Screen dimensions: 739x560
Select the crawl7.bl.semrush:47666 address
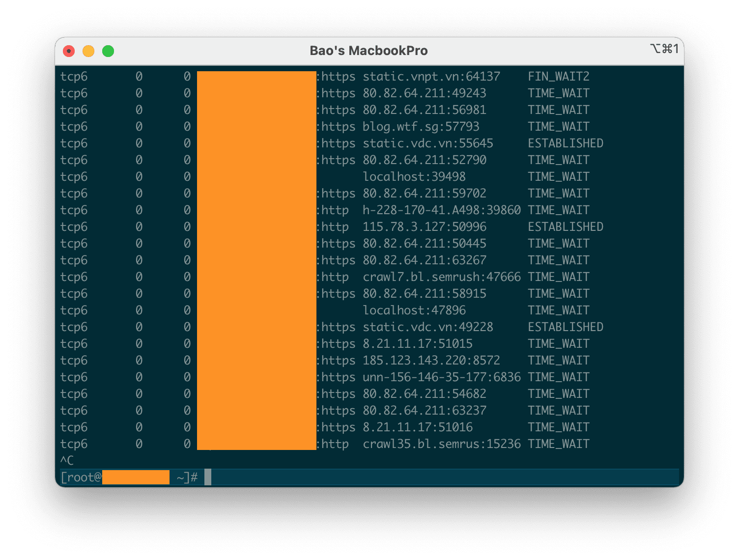click(442, 277)
